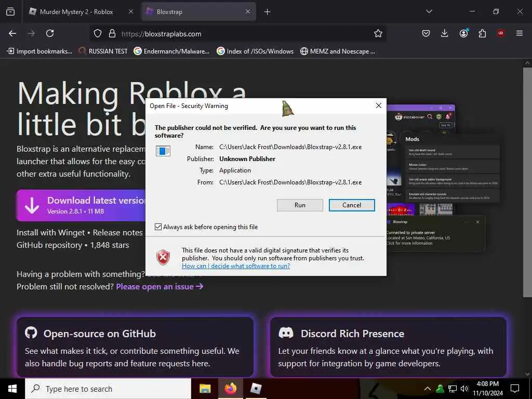Open Firefox account menu
Screen dimensions: 532x399
coord(463,33)
